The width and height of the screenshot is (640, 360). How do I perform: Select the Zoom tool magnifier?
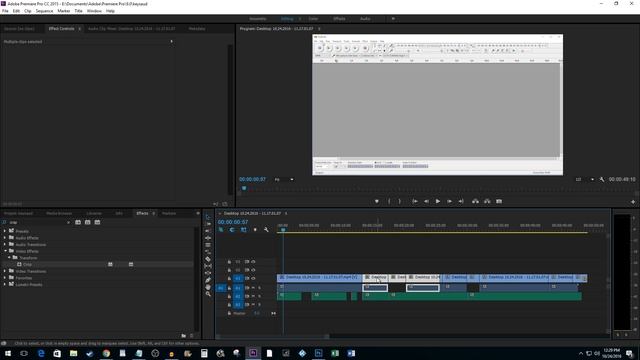point(208,294)
